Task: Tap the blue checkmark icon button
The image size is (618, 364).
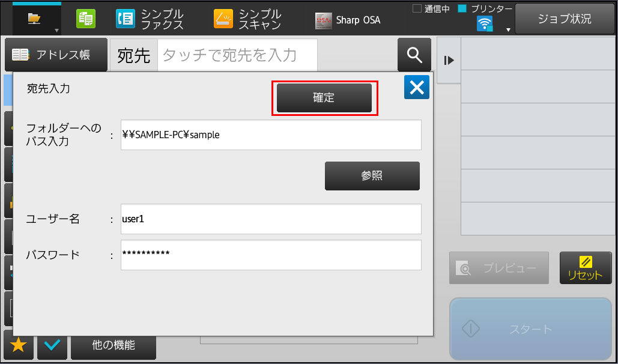Action: tap(52, 345)
